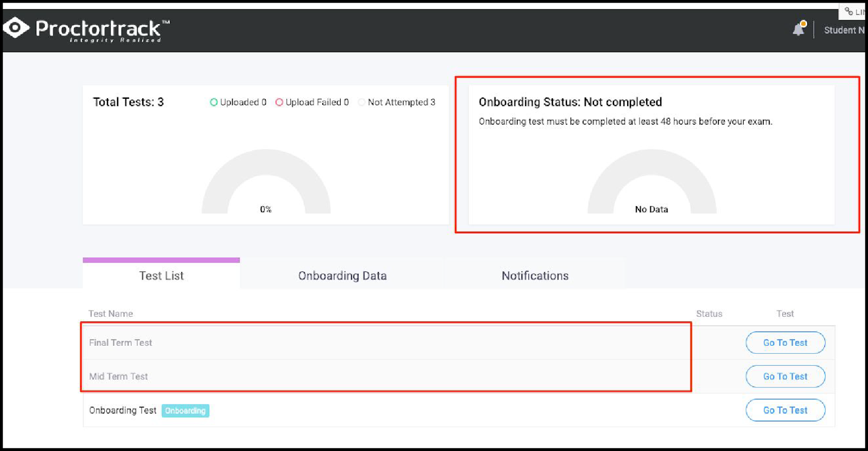868x451 pixels.
Task: Click the Total Tests 0% gauge
Action: [266, 182]
